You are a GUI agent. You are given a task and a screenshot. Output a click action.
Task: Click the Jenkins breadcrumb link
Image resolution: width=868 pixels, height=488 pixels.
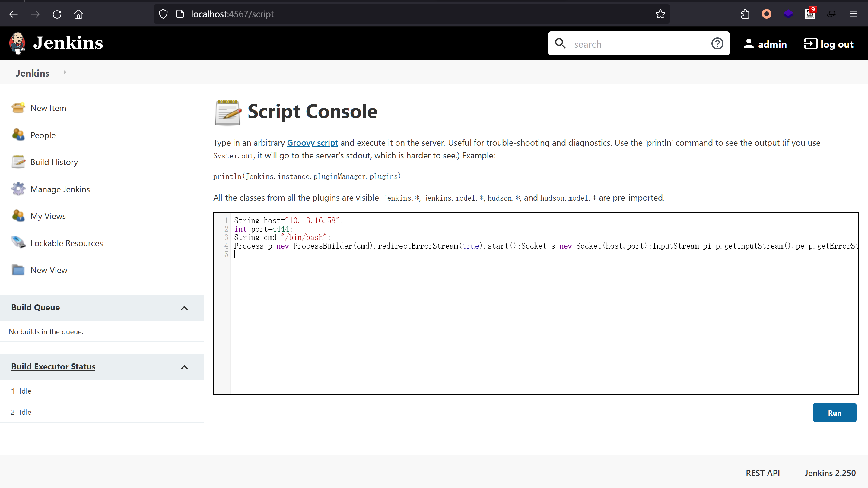[x=33, y=73]
